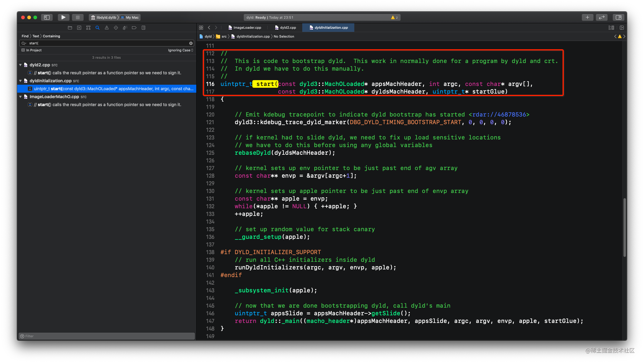The image size is (644, 363).
Task: Open the Debug navigator
Action: [x=125, y=28]
